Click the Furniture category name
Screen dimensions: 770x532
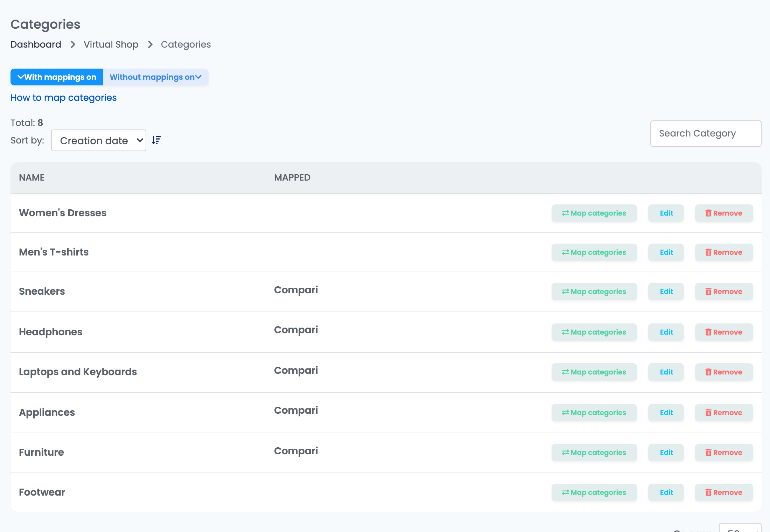coord(41,452)
